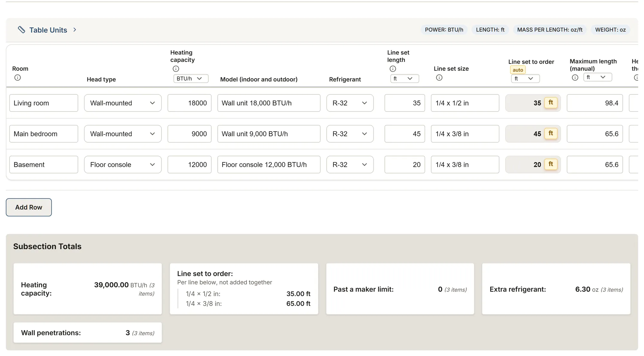The height and width of the screenshot is (356, 644).
Task: Click the POWER: BTU/h unit chip
Action: point(444,30)
